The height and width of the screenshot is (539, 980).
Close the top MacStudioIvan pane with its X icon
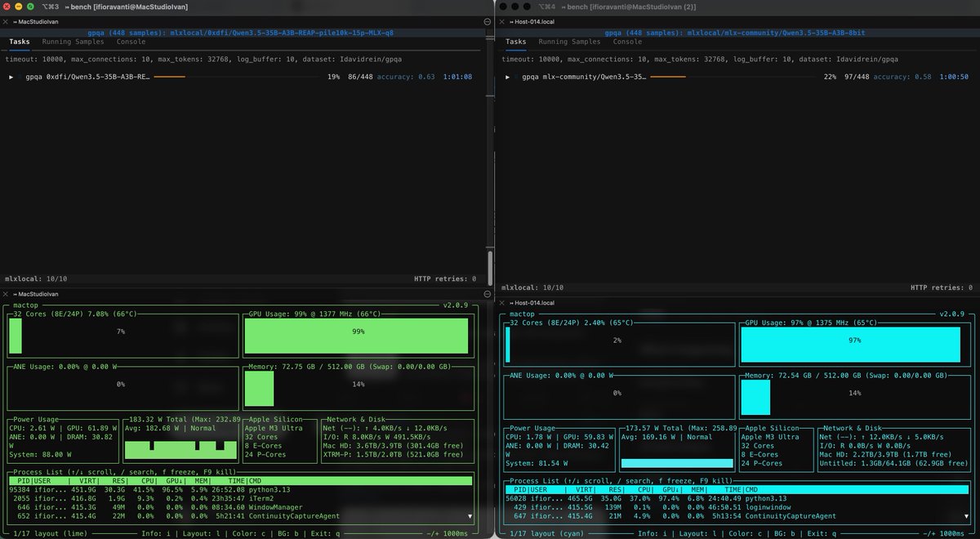tap(6, 22)
